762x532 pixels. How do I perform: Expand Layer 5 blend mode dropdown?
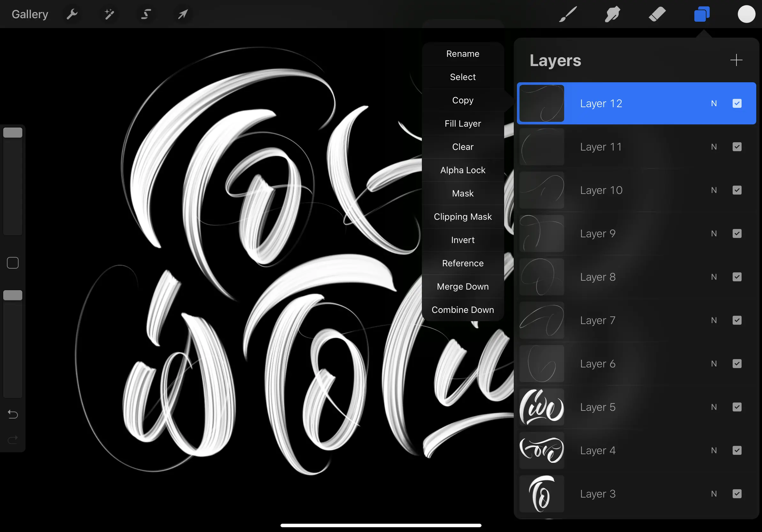714,407
